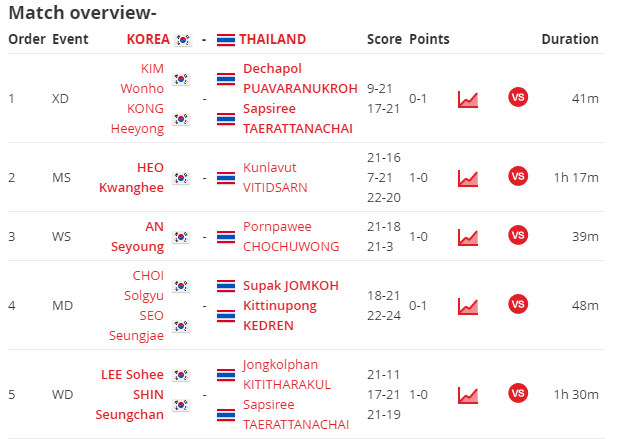Viewport: 639px width, 439px height.
Task: Open the stats chart for the WD match
Action: pos(467,393)
